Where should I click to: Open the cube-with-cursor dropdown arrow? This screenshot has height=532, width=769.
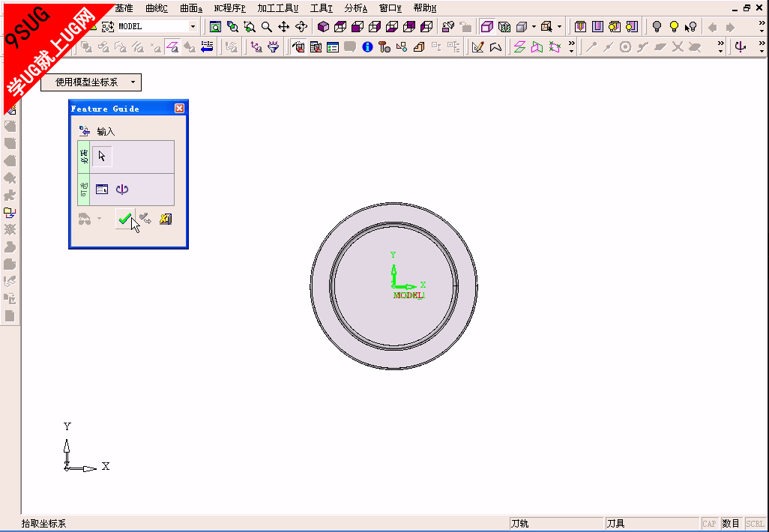click(559, 26)
